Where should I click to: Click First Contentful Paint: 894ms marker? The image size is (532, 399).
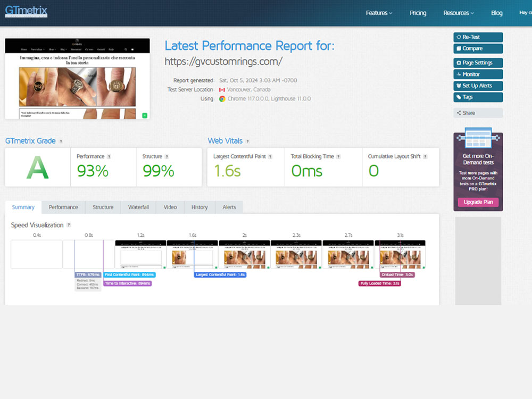point(129,275)
